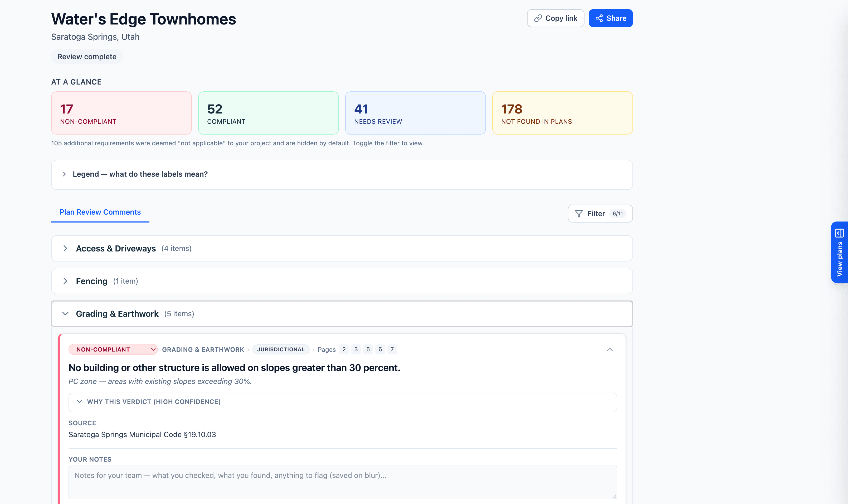Click the share-nodes icon
848x504 pixels.
(x=599, y=18)
